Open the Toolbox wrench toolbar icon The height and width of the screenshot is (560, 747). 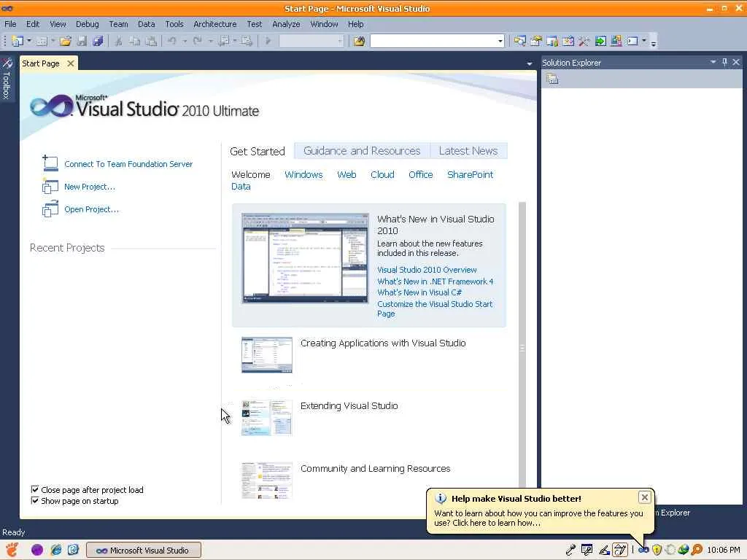coord(584,42)
